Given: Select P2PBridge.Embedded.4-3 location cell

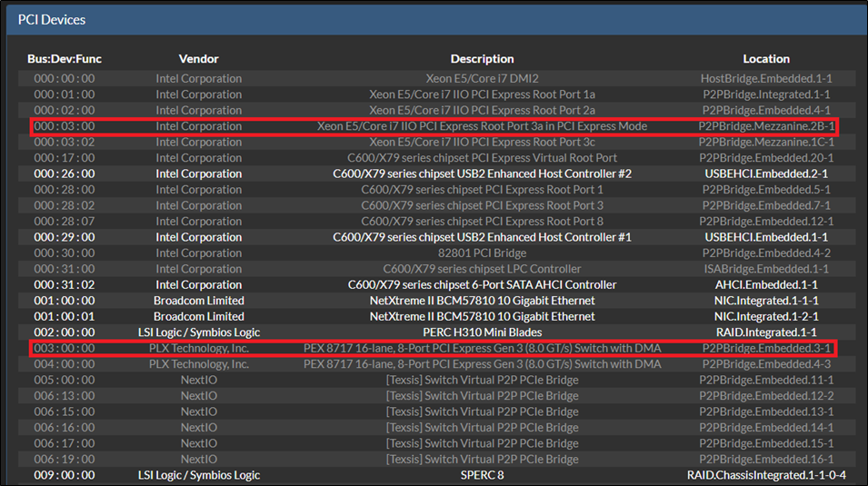Looking at the screenshot, I should point(766,364).
